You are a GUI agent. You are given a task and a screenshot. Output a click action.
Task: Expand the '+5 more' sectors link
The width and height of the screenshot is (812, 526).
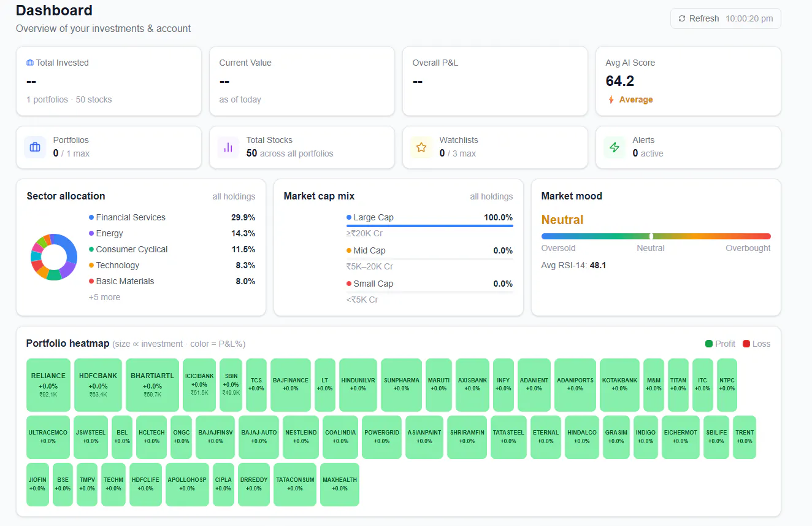click(x=104, y=297)
